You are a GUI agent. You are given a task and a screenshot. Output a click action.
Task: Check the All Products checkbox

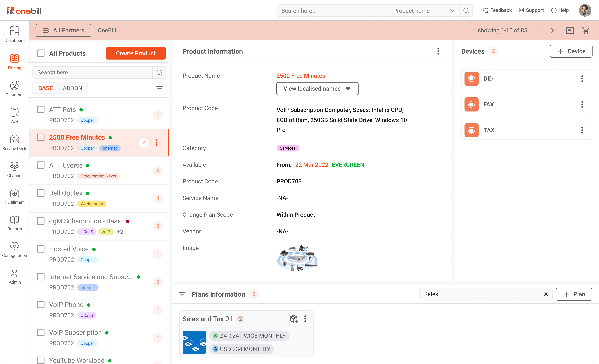coord(41,53)
